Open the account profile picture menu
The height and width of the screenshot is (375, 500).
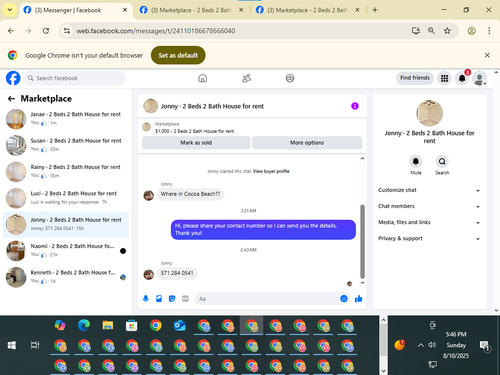pyautogui.click(x=479, y=78)
